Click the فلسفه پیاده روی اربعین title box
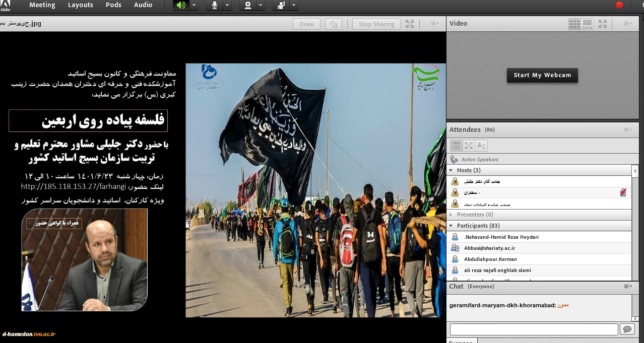 click(88, 120)
